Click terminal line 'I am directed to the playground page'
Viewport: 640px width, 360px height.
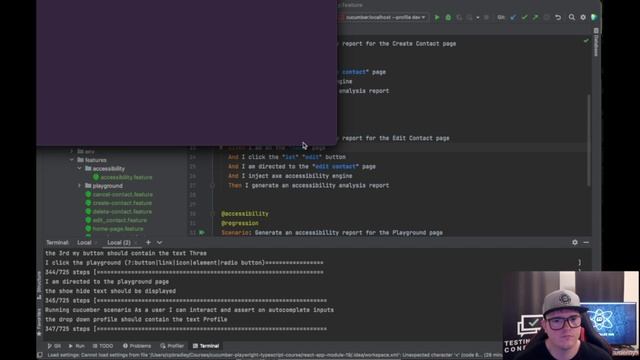(107, 282)
